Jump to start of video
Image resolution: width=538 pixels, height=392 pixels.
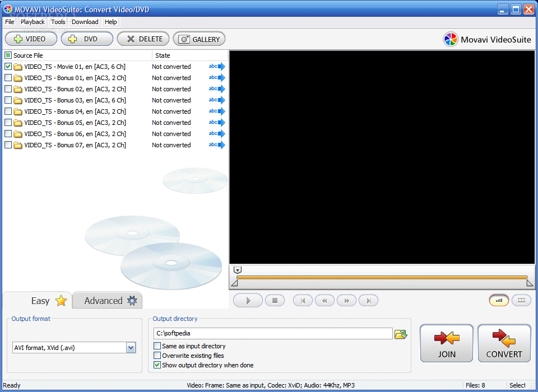tap(303, 301)
